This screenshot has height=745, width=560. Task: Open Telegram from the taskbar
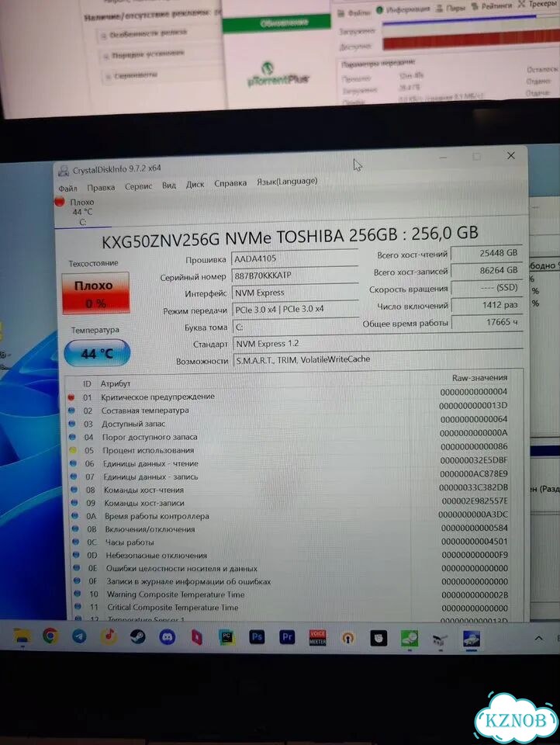coord(79,636)
